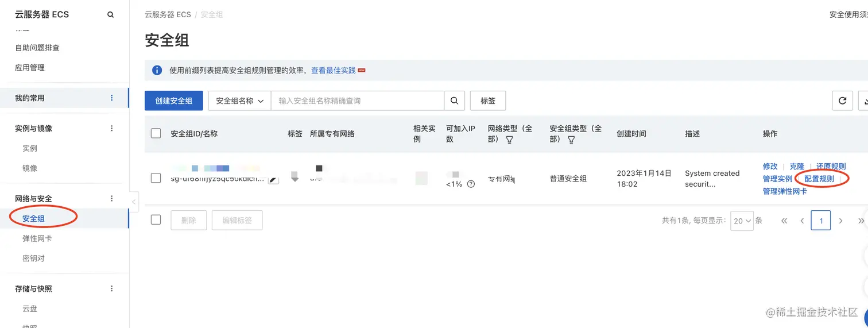Open the 存储与快照 three-dot menu

[x=112, y=289]
